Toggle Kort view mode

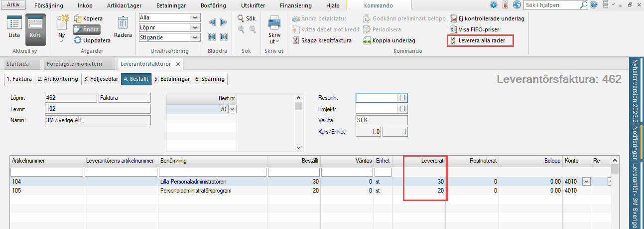coord(35,28)
